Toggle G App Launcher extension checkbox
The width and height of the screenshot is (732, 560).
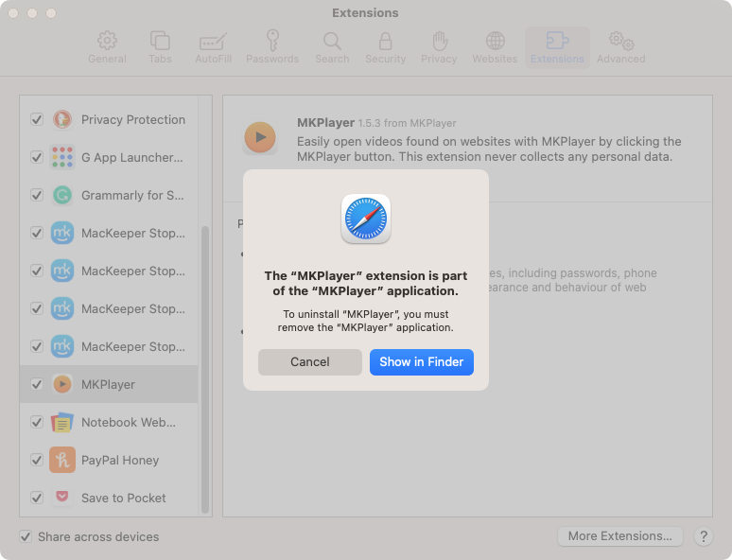37,157
